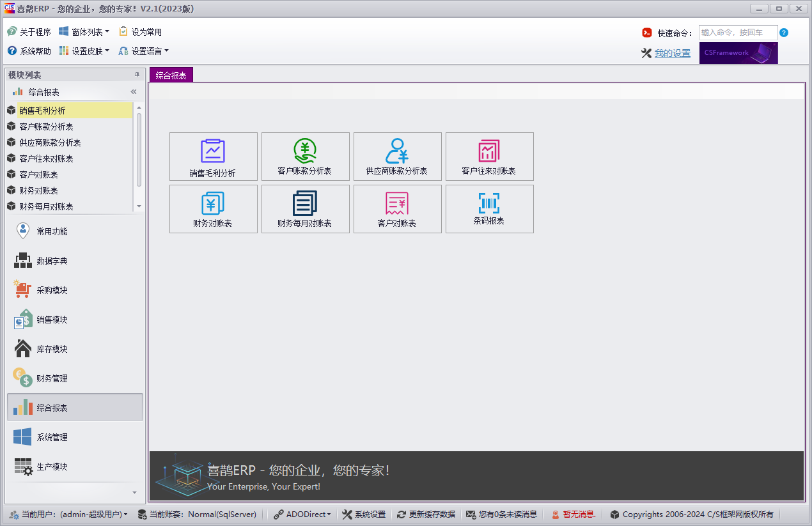Open the 采购模块 purchasing module

[75, 290]
